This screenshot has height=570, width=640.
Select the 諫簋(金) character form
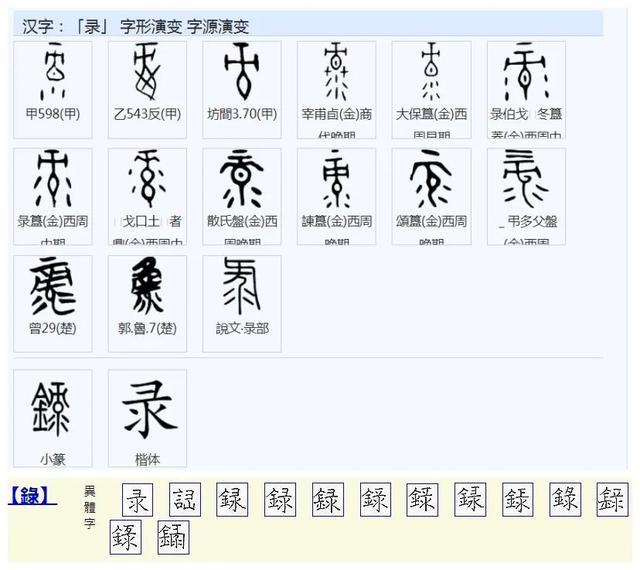pyautogui.click(x=336, y=180)
